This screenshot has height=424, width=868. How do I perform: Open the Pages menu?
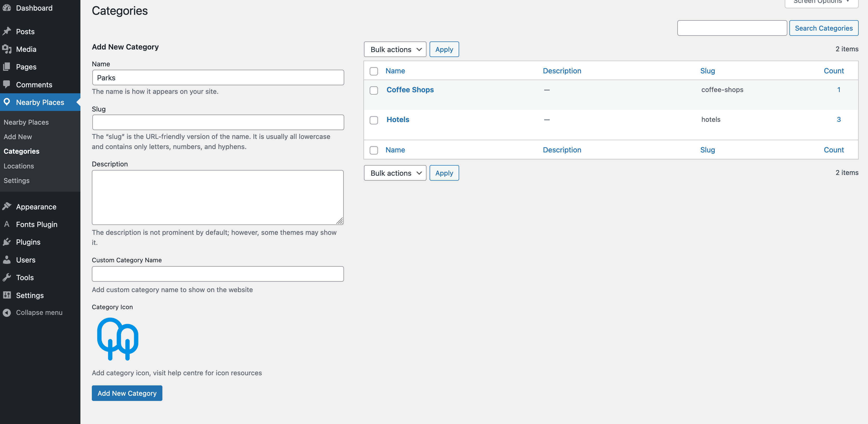26,67
